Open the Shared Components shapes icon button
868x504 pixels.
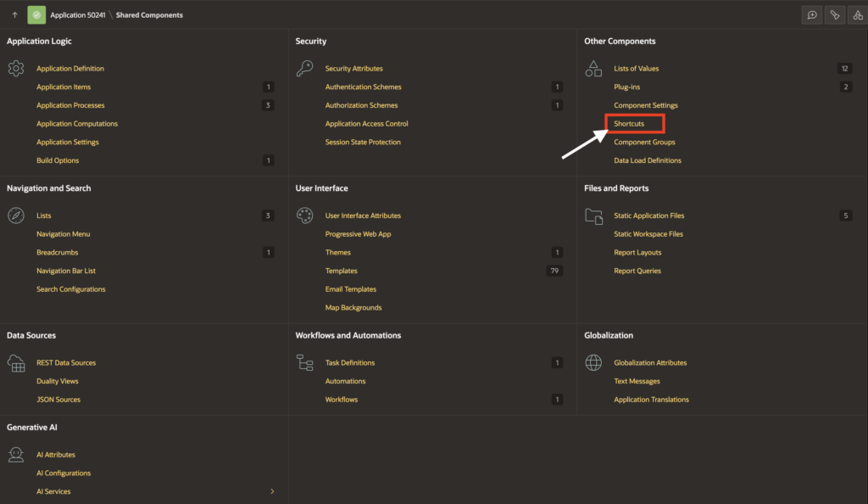[859, 15]
